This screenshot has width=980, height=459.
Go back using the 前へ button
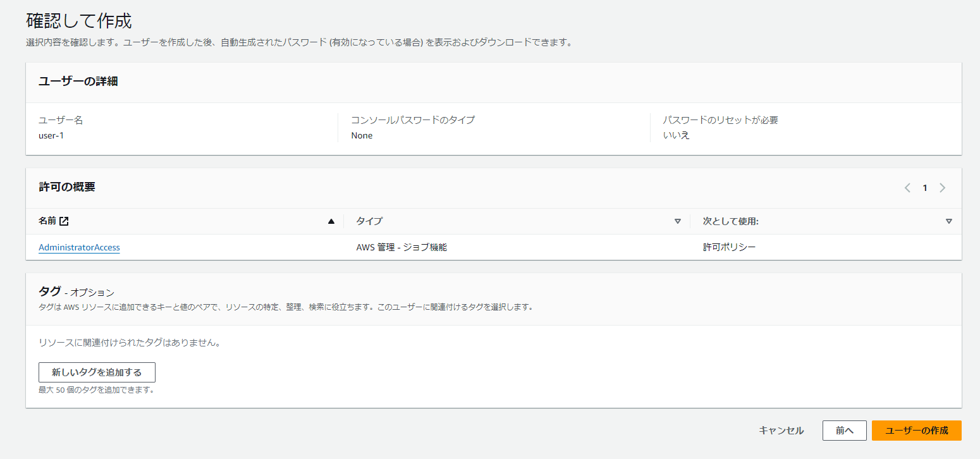pos(844,431)
